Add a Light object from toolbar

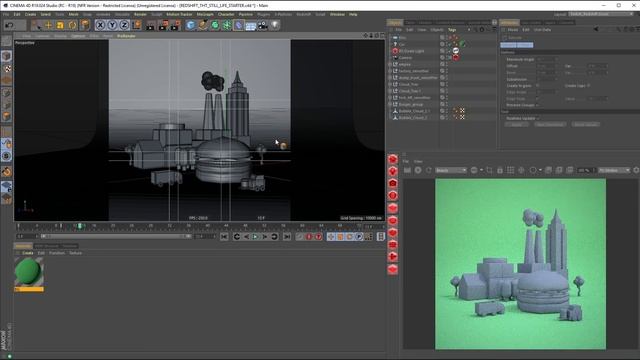(275, 25)
